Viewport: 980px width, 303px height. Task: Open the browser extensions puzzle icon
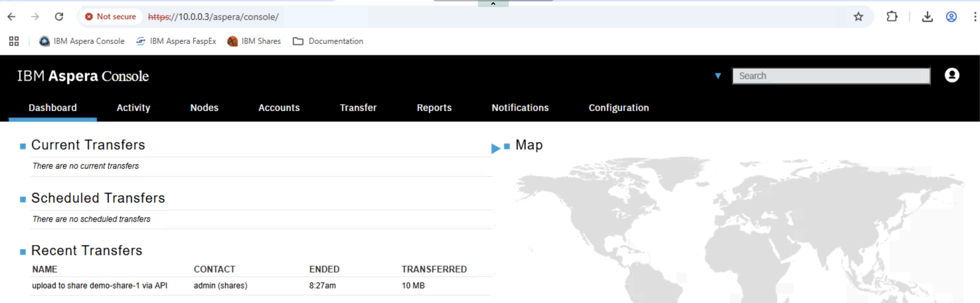click(892, 17)
